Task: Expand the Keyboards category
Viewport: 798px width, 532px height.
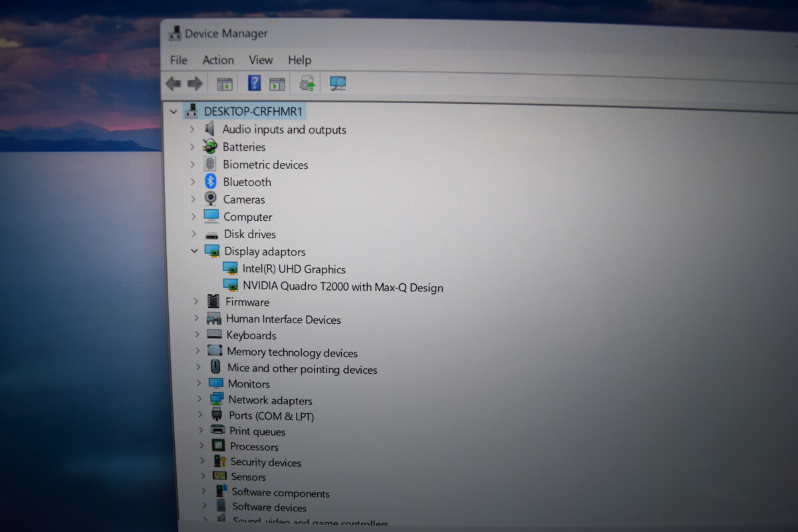Action: tap(197, 334)
